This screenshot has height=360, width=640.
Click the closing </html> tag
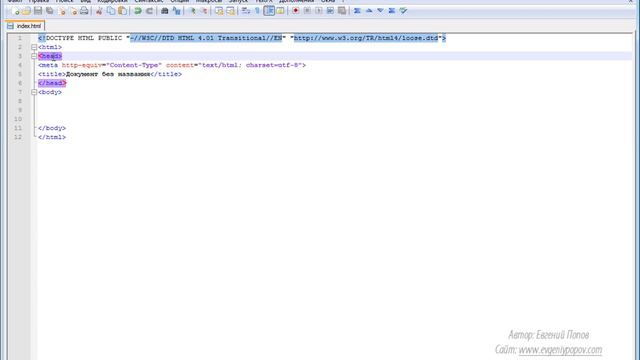[52, 137]
